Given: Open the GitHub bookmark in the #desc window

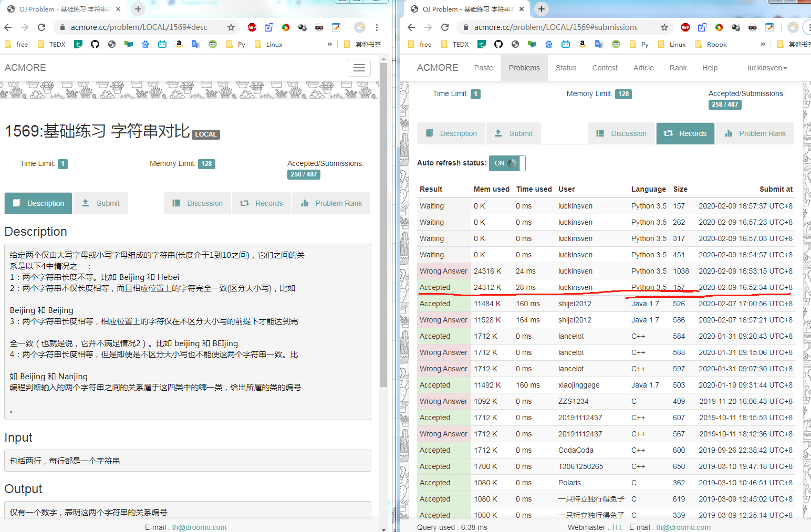Looking at the screenshot, I should tap(95, 44).
